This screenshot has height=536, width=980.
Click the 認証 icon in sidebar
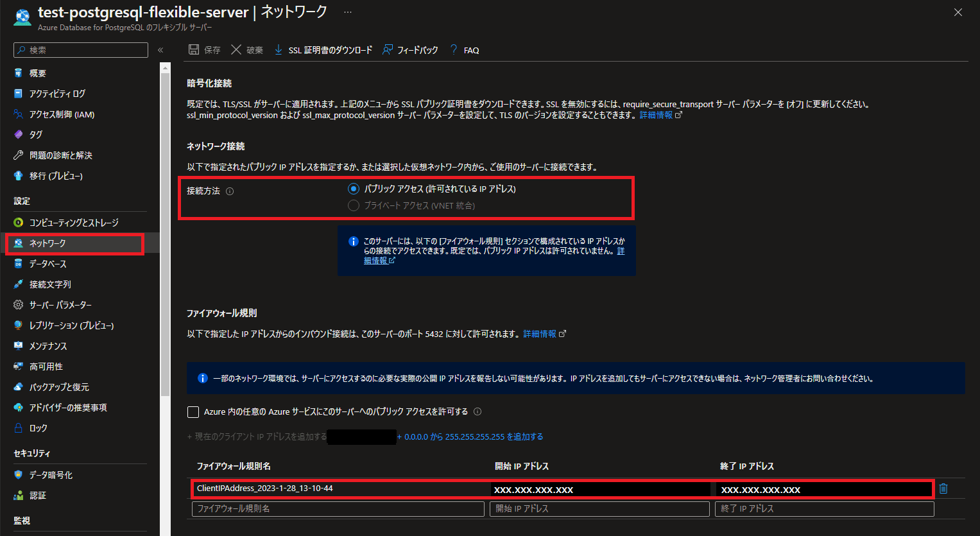pos(18,496)
